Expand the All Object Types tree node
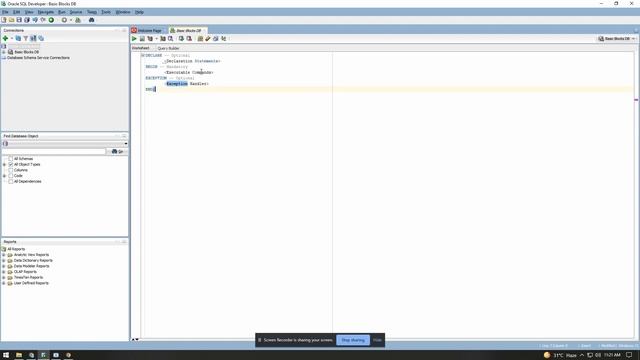The height and width of the screenshot is (360, 640). point(4,164)
